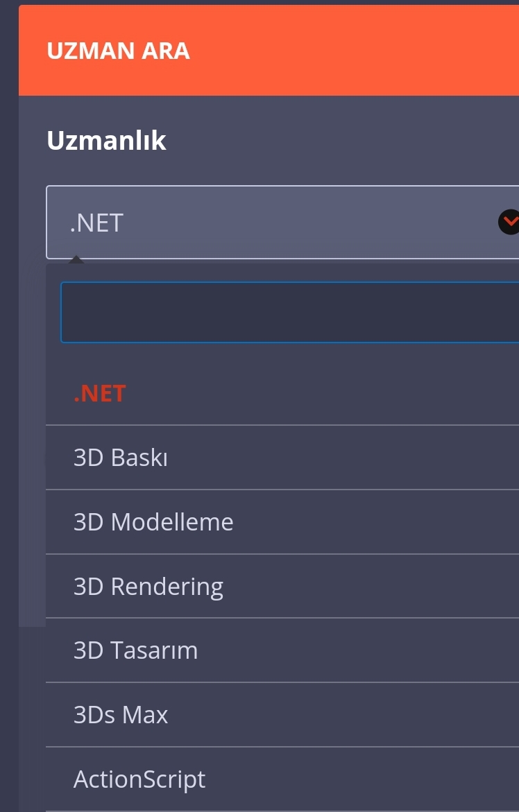Select 3D Rendering from expertise list
Viewport: 519px width, 812px height.
[x=282, y=586]
